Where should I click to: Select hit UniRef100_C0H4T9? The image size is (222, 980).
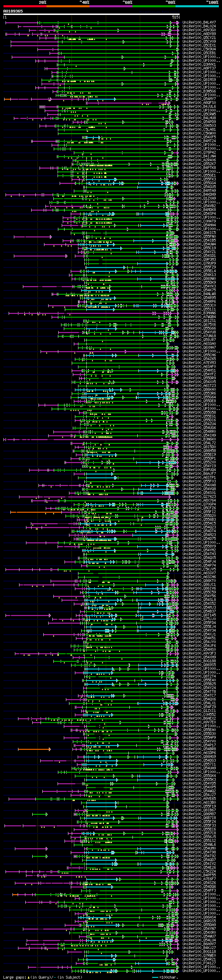click(x=199, y=221)
